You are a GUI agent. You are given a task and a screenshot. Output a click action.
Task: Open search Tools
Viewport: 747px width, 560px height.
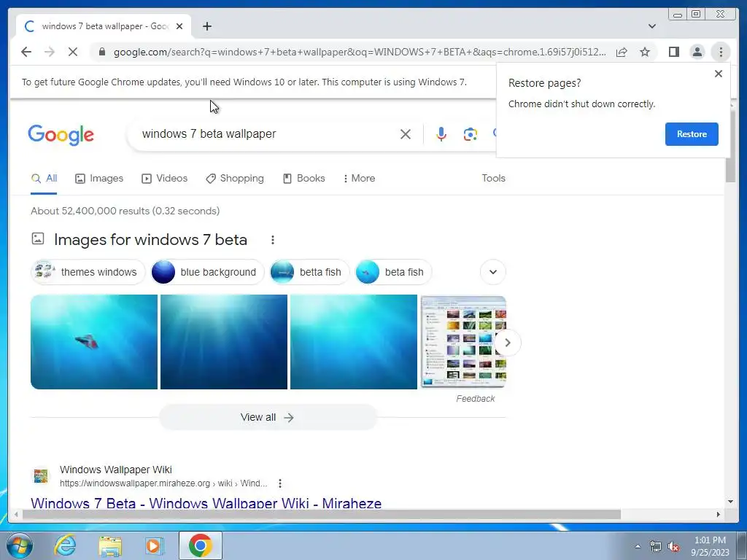(493, 178)
